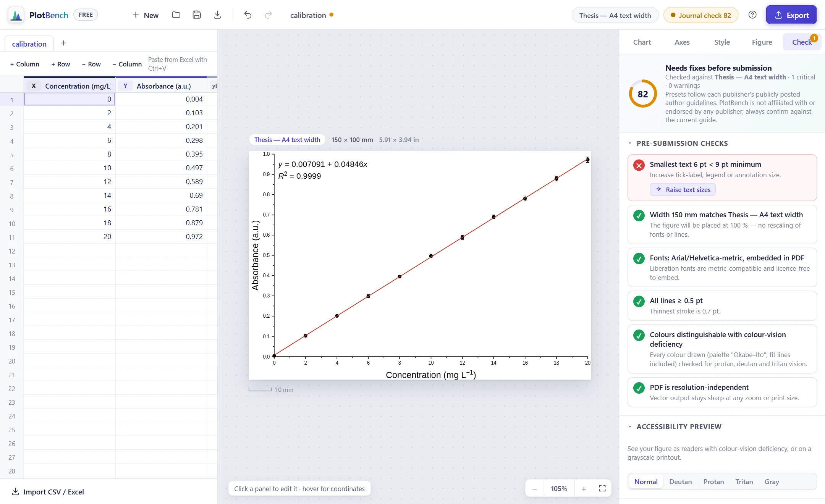Image resolution: width=825 pixels, height=504 pixels.
Task: Click the Journal check 82 badge
Action: pyautogui.click(x=701, y=15)
